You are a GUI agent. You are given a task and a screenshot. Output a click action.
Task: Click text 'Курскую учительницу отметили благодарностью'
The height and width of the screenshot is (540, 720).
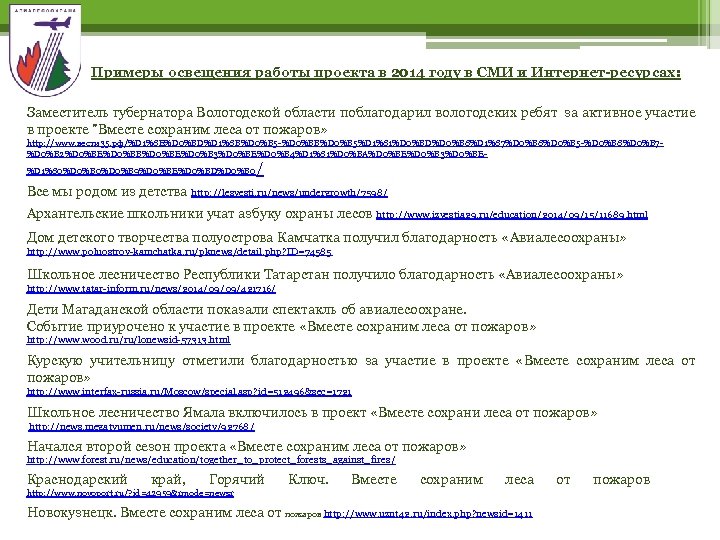pyautogui.click(x=192, y=361)
